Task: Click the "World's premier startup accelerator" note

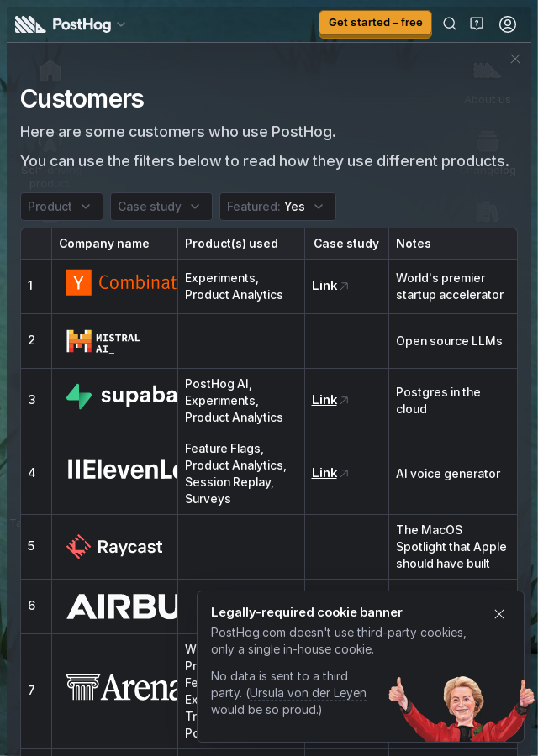Action: click(x=450, y=286)
